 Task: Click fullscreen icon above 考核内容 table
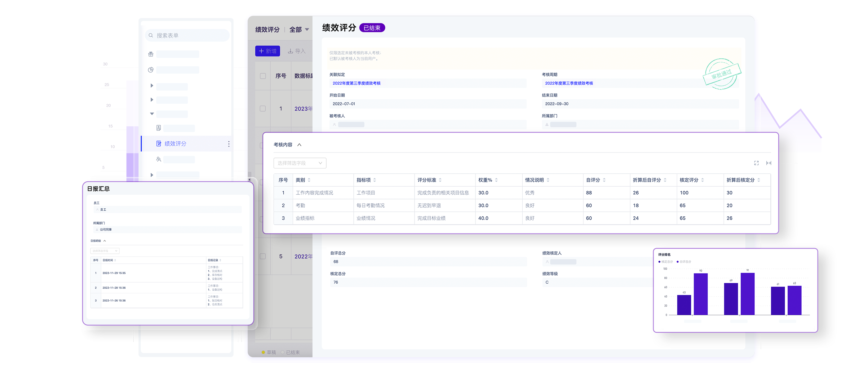point(756,163)
